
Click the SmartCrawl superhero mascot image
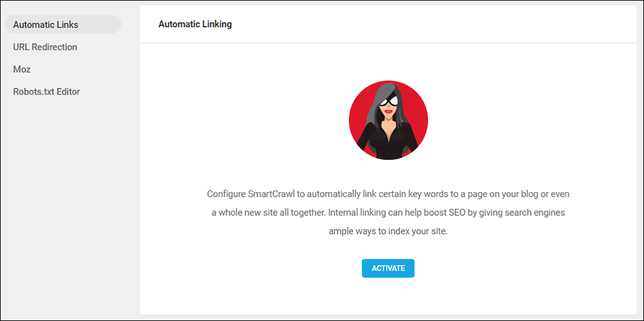[388, 120]
